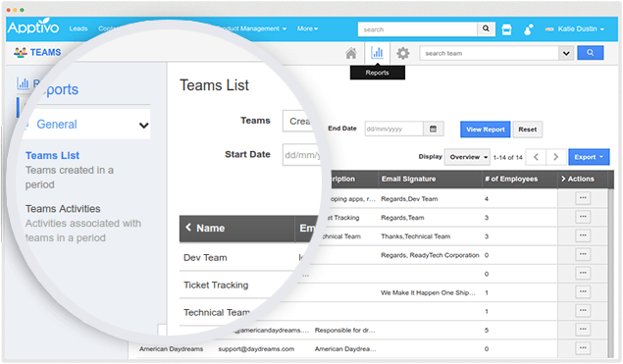Open actions menu for Dev Team row
623x364 pixels.
coord(583,198)
